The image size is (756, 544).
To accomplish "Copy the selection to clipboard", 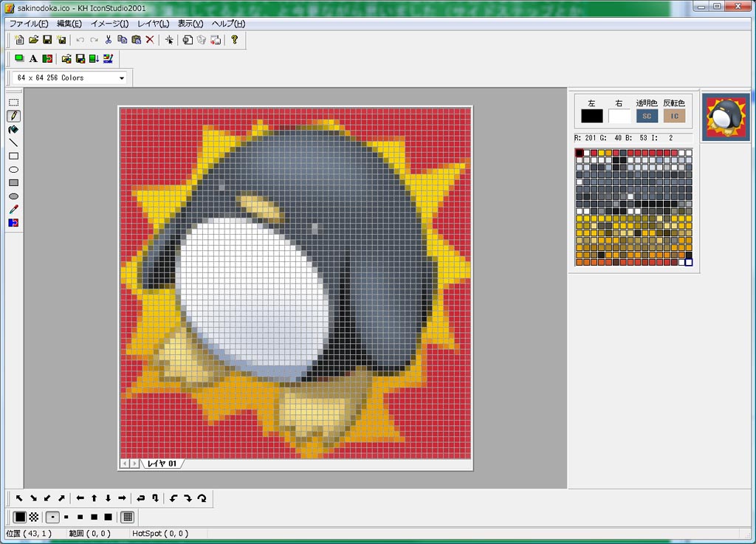I will pos(123,40).
